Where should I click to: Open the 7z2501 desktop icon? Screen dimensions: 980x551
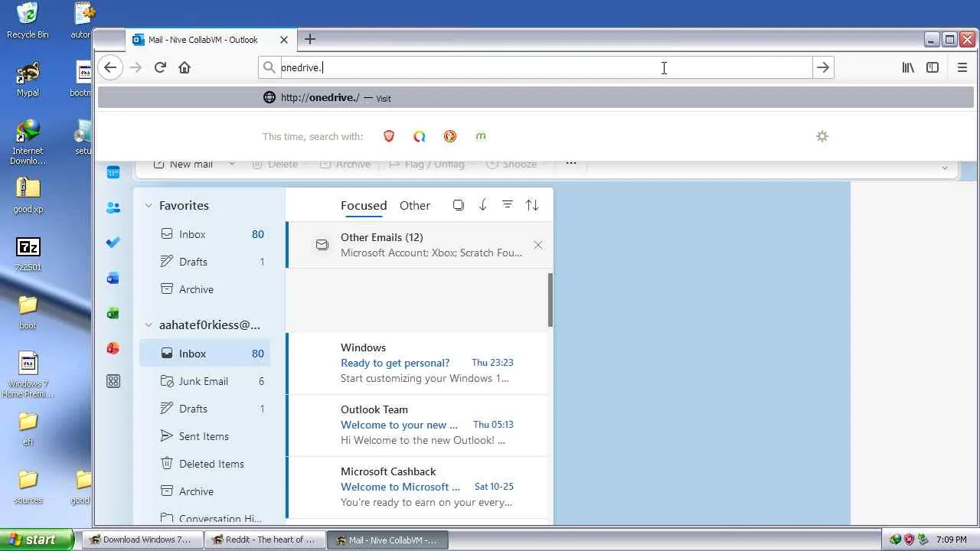coord(28,254)
